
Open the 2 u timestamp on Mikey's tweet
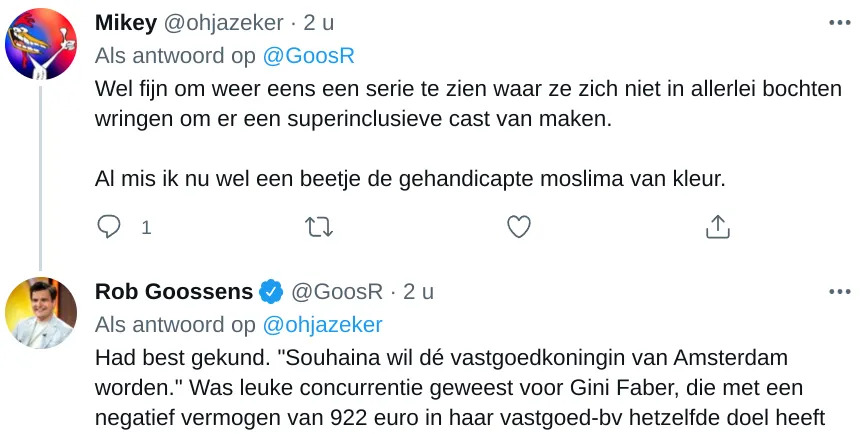point(319,23)
